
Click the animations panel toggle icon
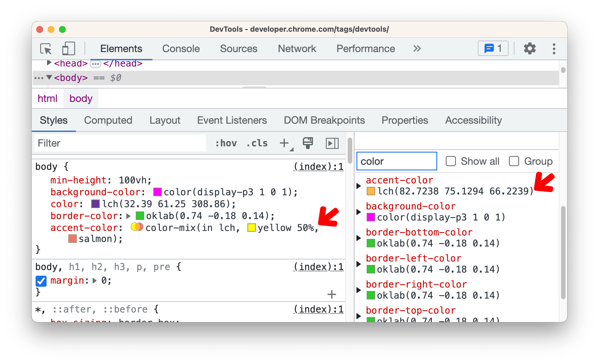point(333,143)
